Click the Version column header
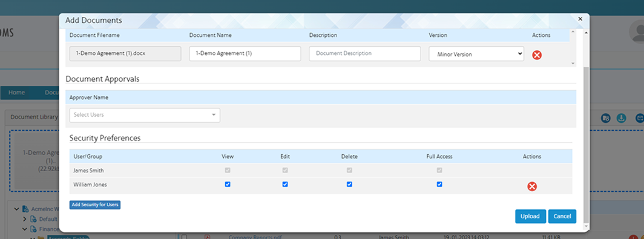This screenshot has height=239, width=644. [438, 35]
